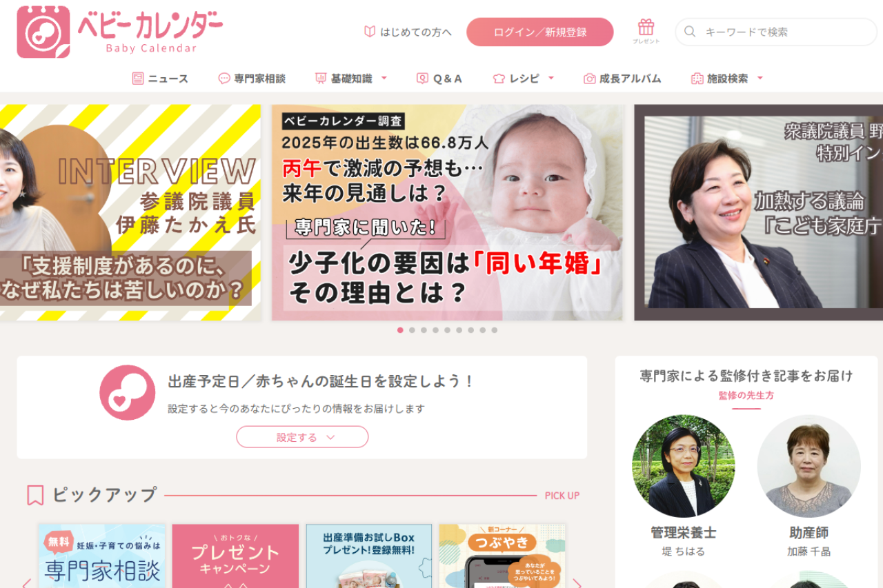Open the 監修の先生方 link
The height and width of the screenshot is (588, 883).
746,396
